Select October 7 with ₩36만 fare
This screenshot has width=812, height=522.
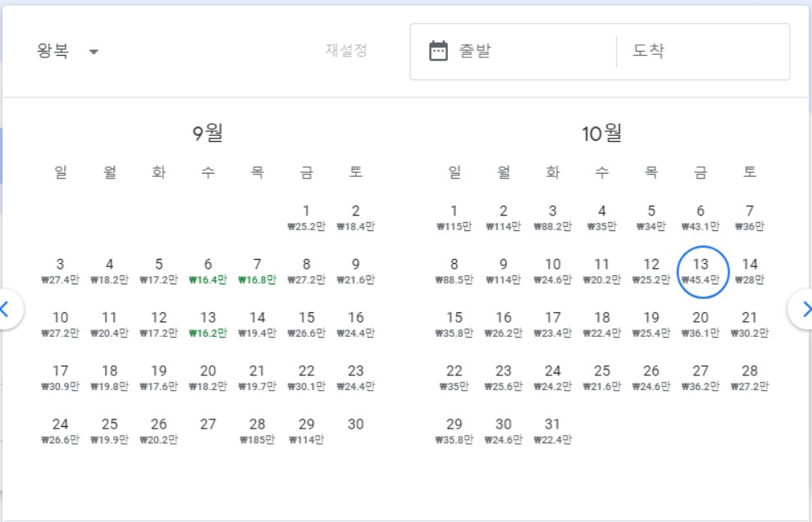point(749,217)
